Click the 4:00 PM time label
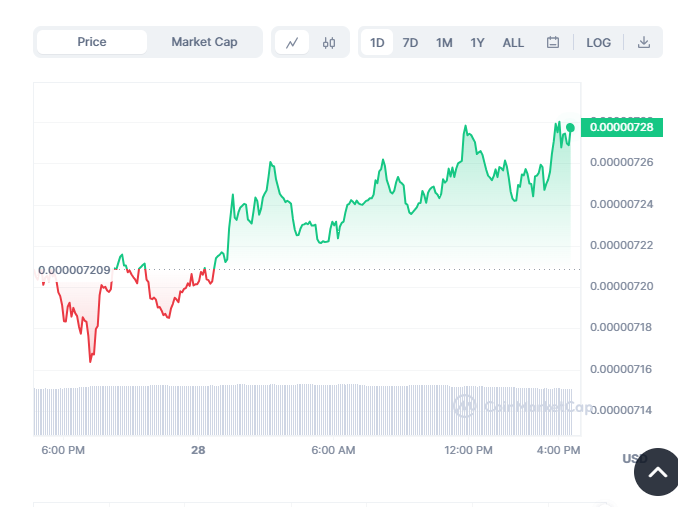This screenshot has width=678, height=507. [558, 450]
